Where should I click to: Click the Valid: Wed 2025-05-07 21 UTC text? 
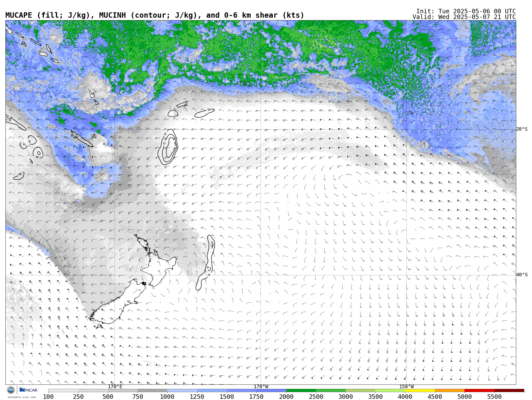(x=464, y=17)
